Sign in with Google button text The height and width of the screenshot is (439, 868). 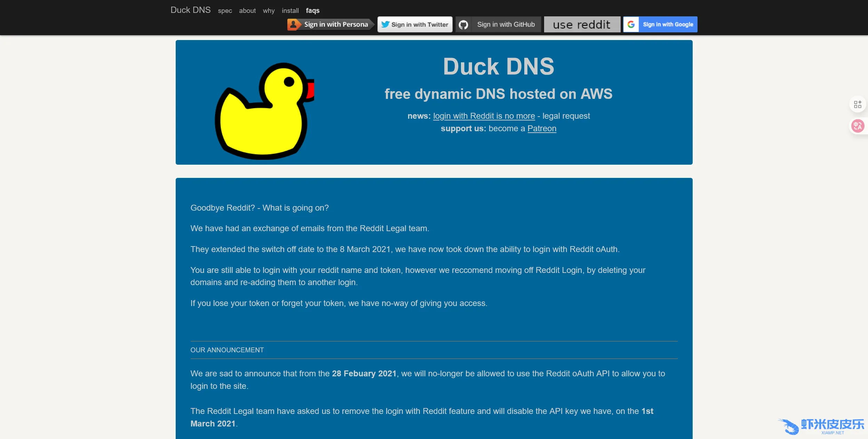click(668, 24)
